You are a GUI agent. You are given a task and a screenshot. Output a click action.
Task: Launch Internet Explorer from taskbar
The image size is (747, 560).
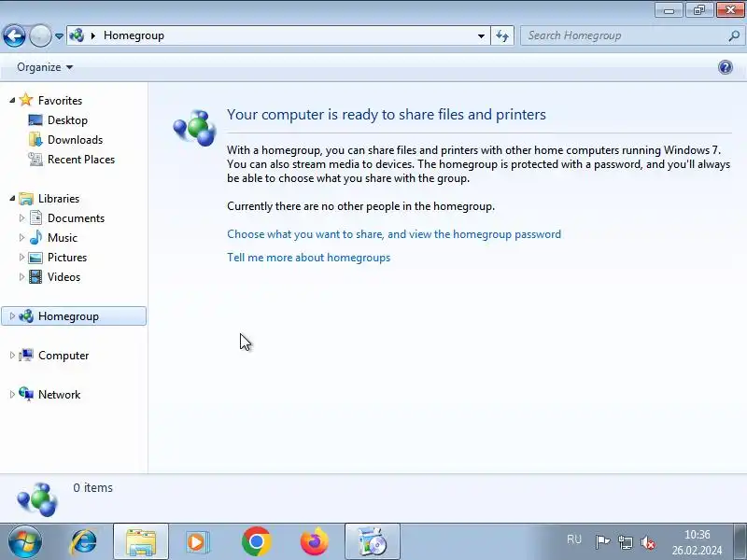[x=83, y=542]
